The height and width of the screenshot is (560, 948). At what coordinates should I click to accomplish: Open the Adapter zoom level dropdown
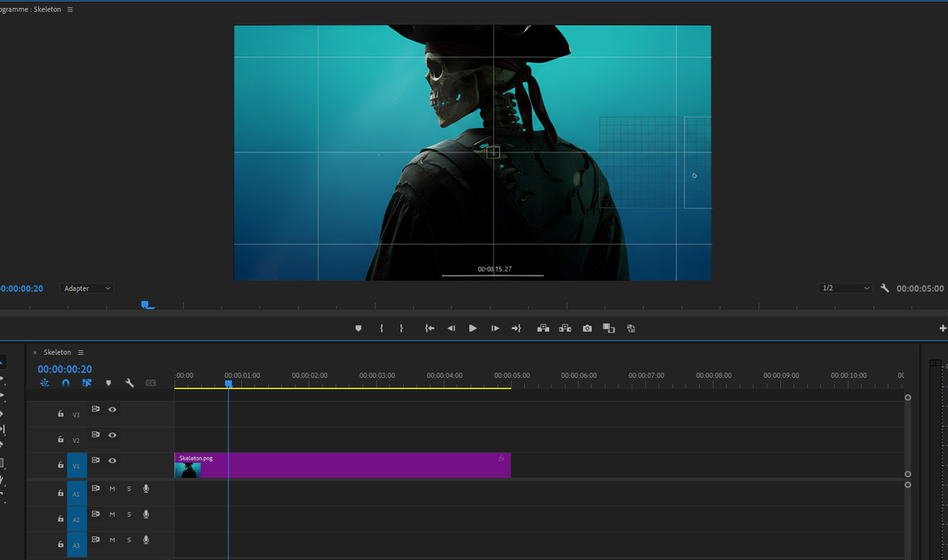pos(86,289)
